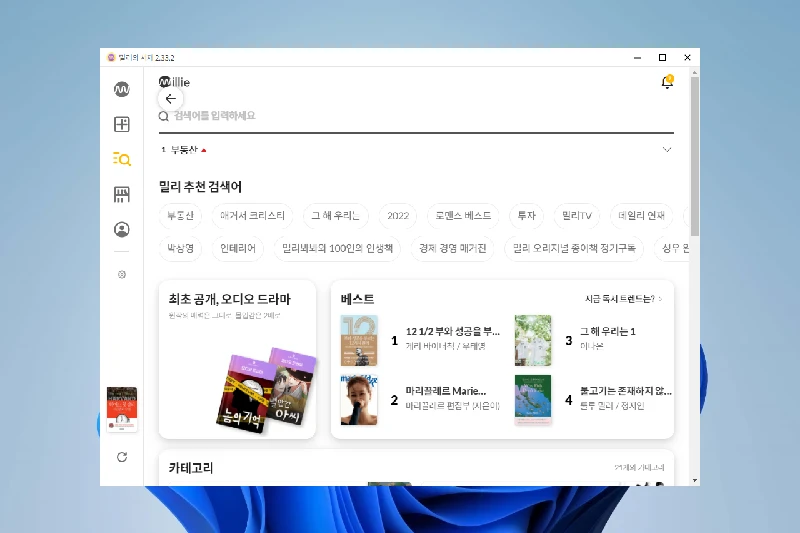Open rank 2 magazine cover thumbnail

point(359,400)
